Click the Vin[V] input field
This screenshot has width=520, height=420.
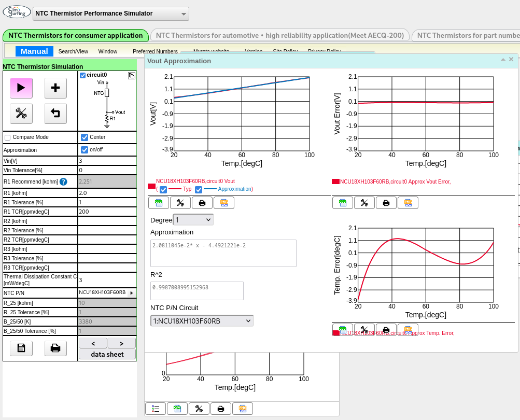coord(107,161)
